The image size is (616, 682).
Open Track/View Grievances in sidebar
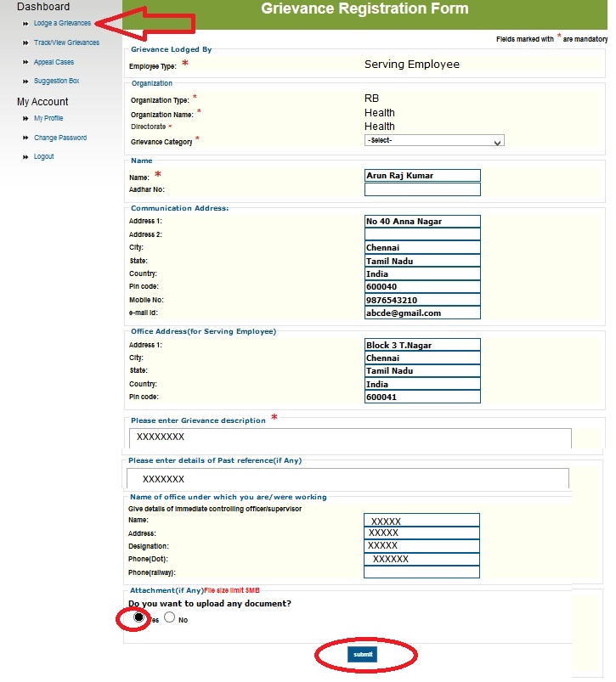click(x=66, y=42)
